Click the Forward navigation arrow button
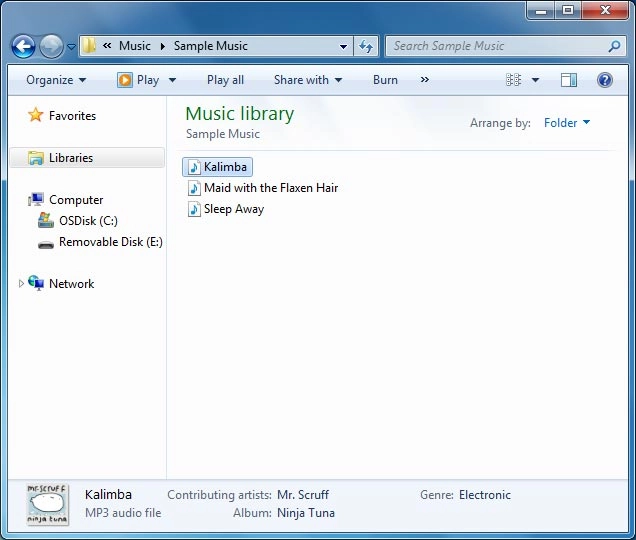The height and width of the screenshot is (540, 636). tap(50, 46)
